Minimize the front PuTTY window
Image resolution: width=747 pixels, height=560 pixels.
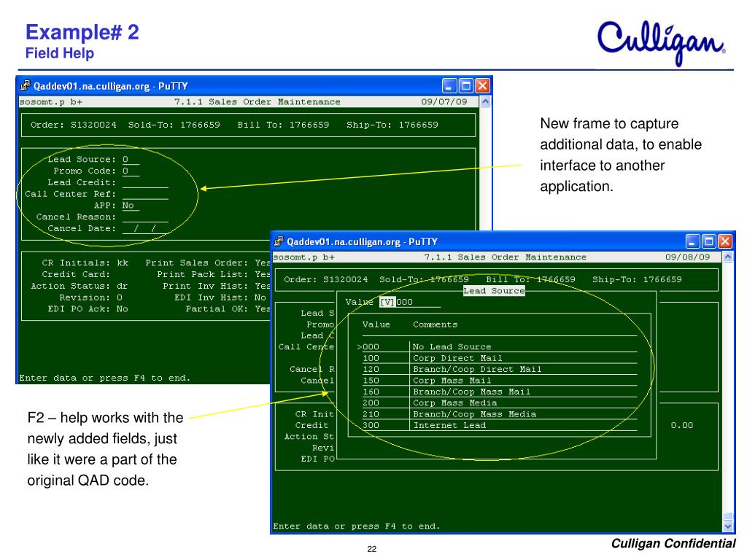[693, 241]
